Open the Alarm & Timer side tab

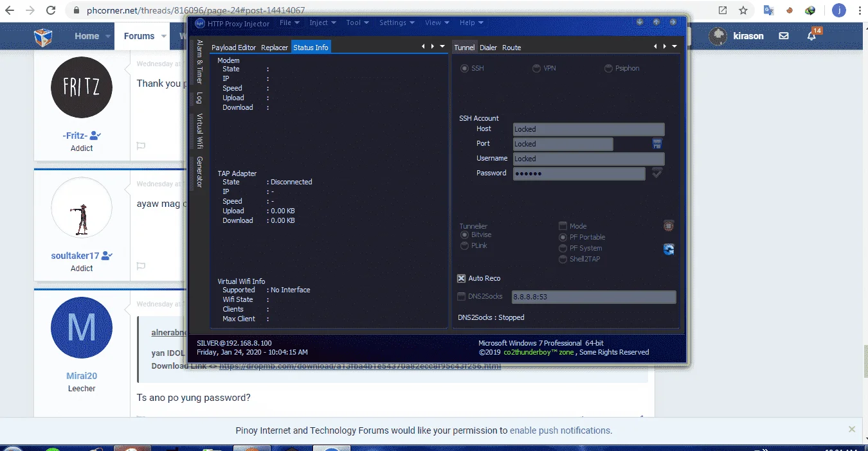coord(199,62)
